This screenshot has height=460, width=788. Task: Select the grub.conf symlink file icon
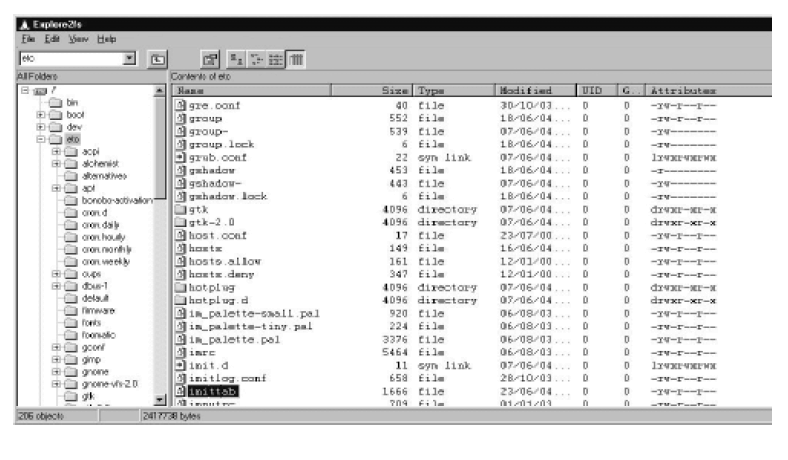[x=181, y=156]
